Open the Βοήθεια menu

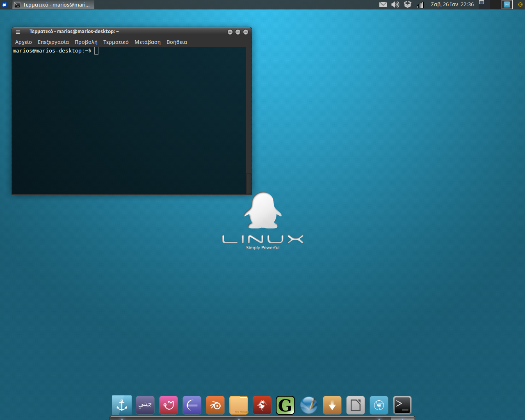[177, 42]
